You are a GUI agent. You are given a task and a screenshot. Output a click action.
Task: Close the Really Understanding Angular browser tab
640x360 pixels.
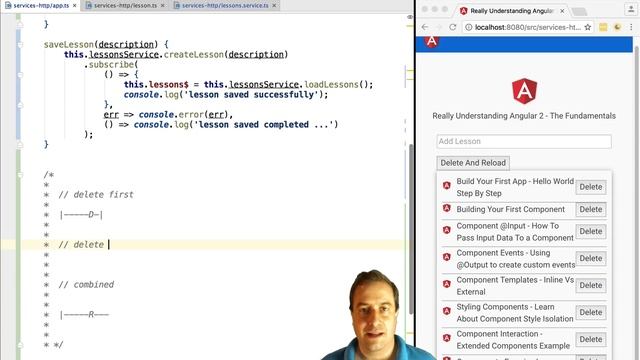coord(562,11)
